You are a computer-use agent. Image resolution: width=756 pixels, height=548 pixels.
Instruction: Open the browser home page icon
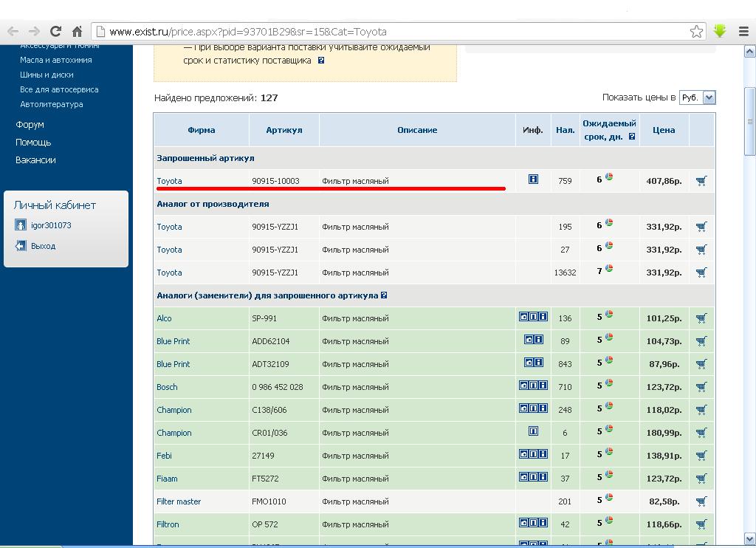coord(77,31)
